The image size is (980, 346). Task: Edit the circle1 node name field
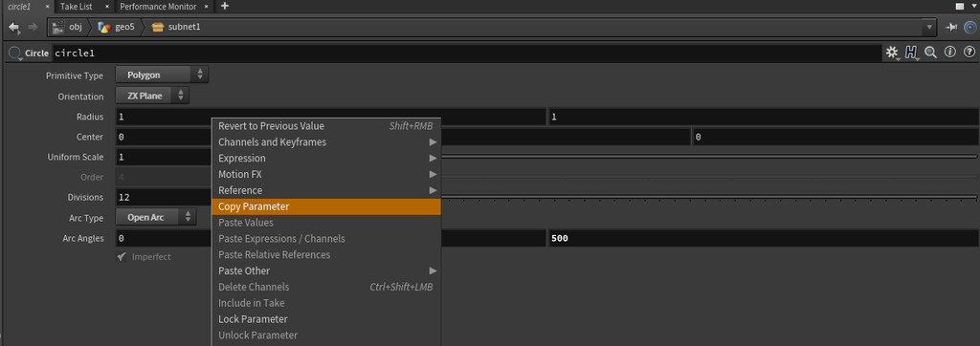[466, 54]
